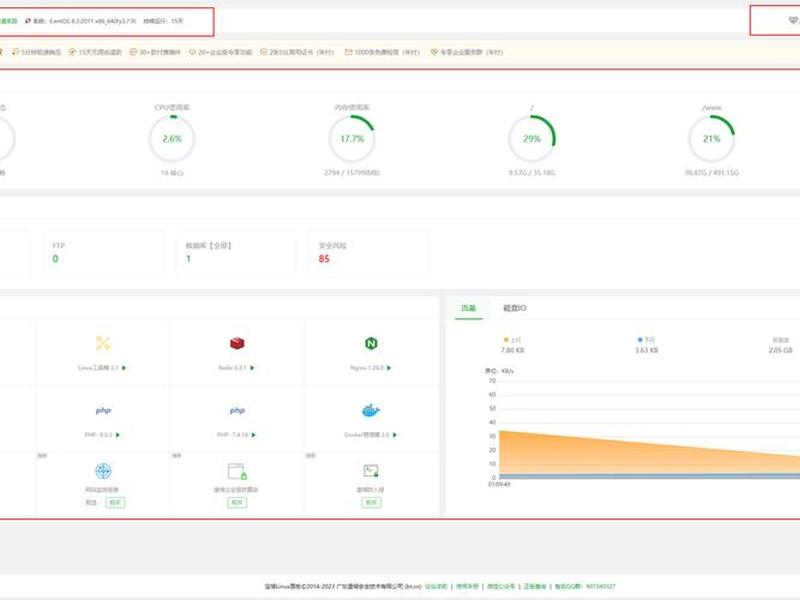The height and width of the screenshot is (600, 800).
Task: Click the uptime text showing 15 days
Action: pos(163,21)
